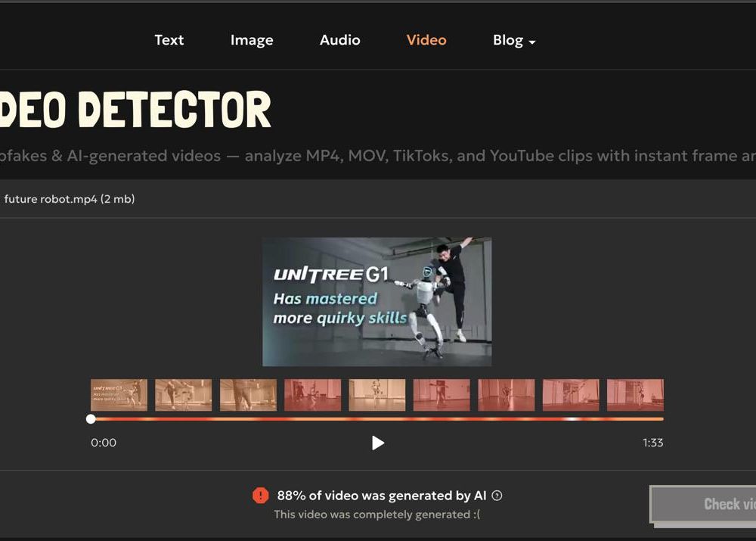Select the seventh frame thumbnail in the strip

(x=507, y=395)
